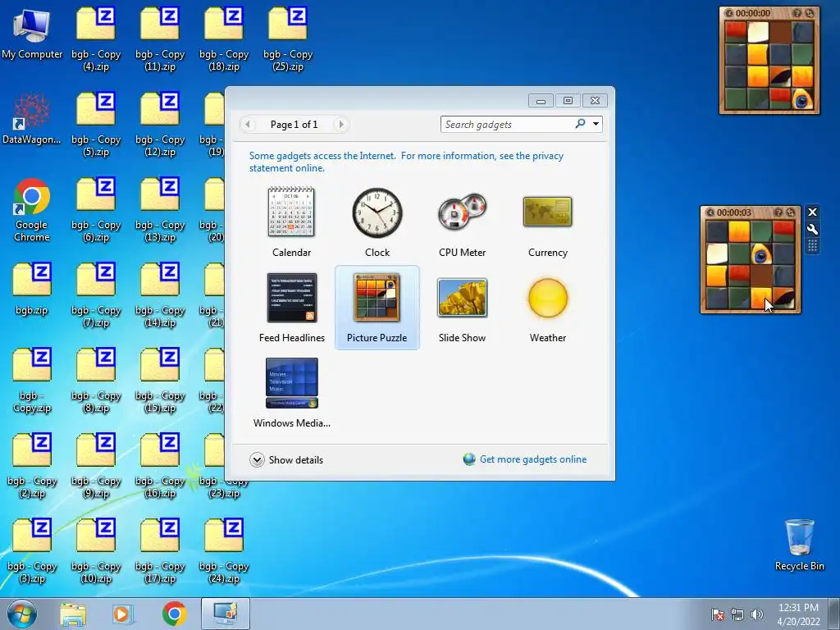Image resolution: width=840 pixels, height=630 pixels.
Task: Show picture hint on puzzle showing 00:00:00
Action: pyautogui.click(x=797, y=13)
